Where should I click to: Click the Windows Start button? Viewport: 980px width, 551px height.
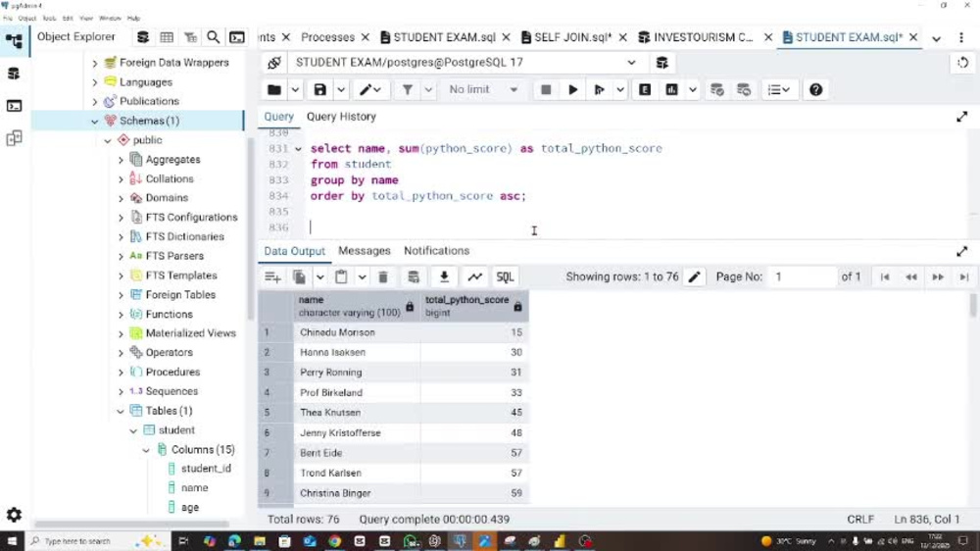point(12,541)
